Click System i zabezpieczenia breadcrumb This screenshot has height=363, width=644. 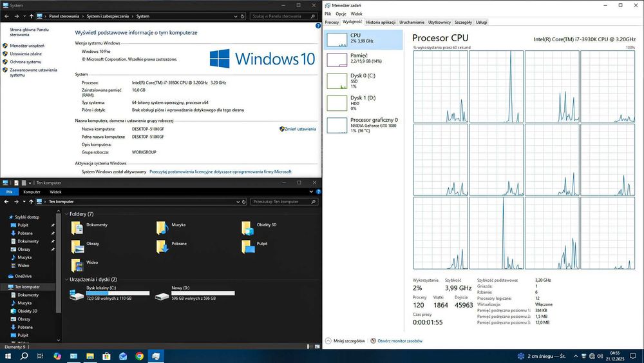tap(108, 16)
